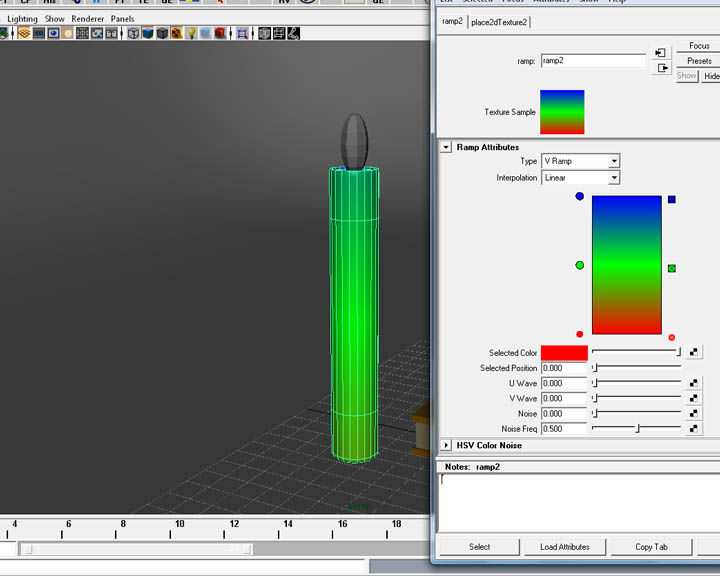Image resolution: width=720 pixels, height=576 pixels.
Task: Click the red Selected Color swatch
Action: (x=564, y=353)
